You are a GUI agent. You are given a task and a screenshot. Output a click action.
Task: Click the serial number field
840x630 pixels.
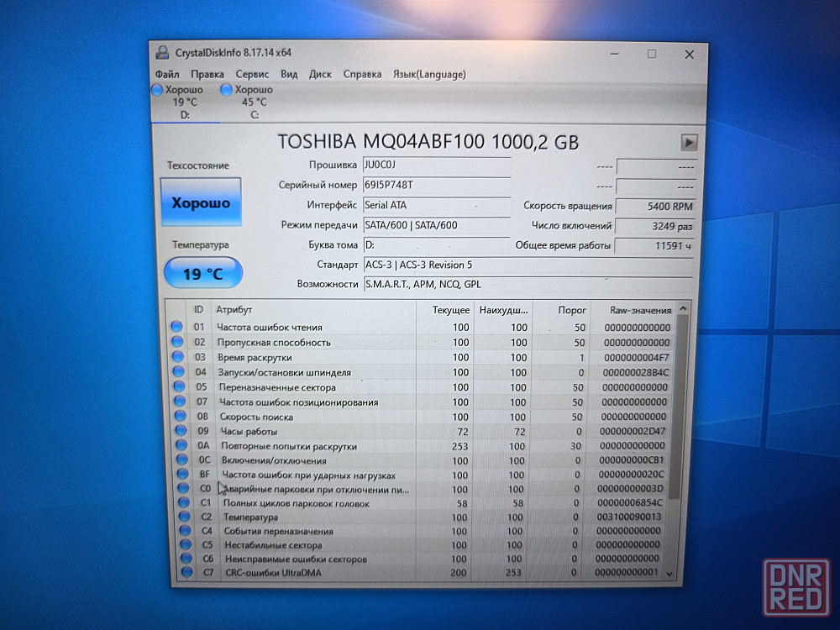[436, 184]
